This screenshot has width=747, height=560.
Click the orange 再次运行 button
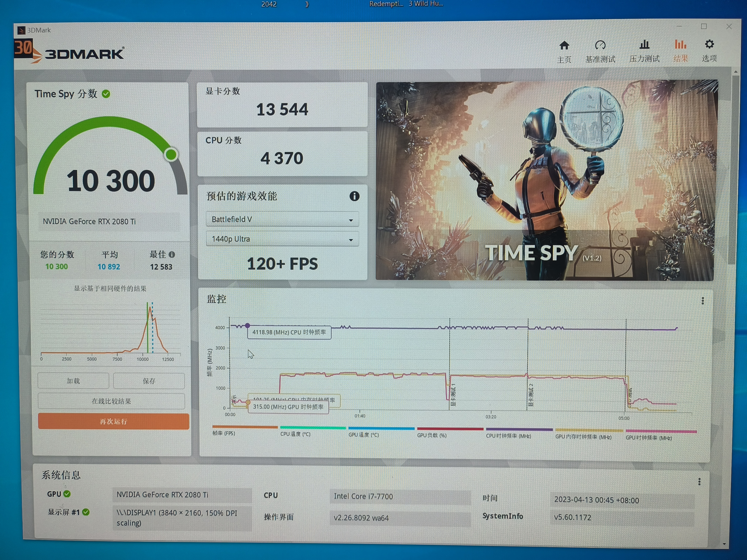click(113, 421)
